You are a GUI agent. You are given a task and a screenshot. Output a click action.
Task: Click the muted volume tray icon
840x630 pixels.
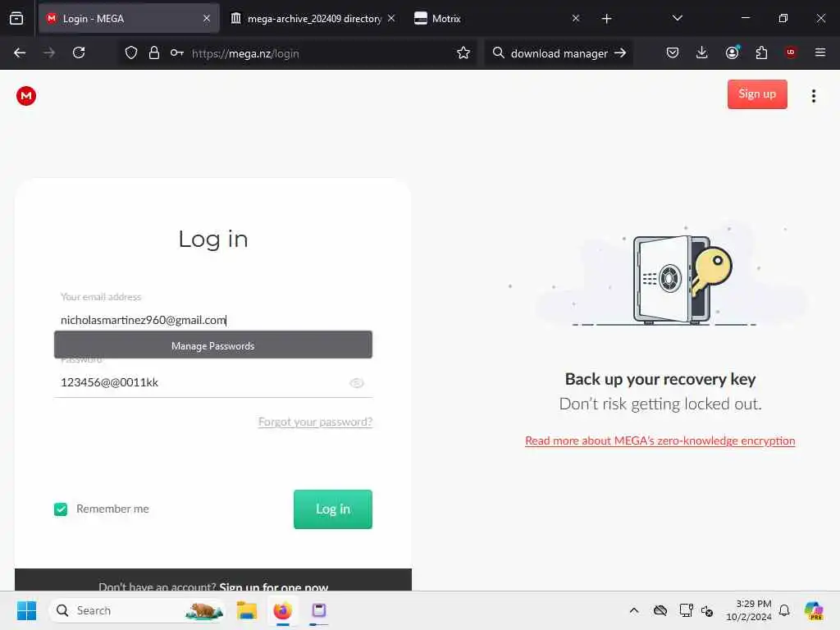[x=707, y=610]
